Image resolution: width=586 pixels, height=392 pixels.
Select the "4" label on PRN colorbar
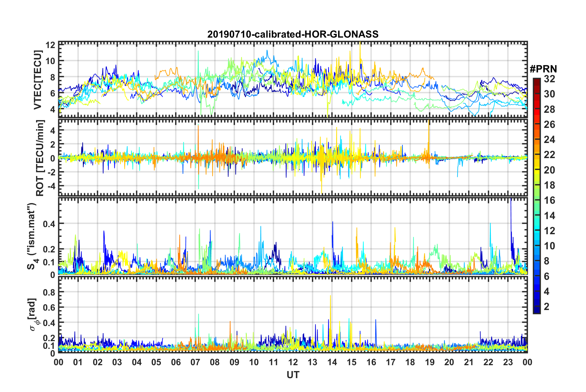click(547, 292)
